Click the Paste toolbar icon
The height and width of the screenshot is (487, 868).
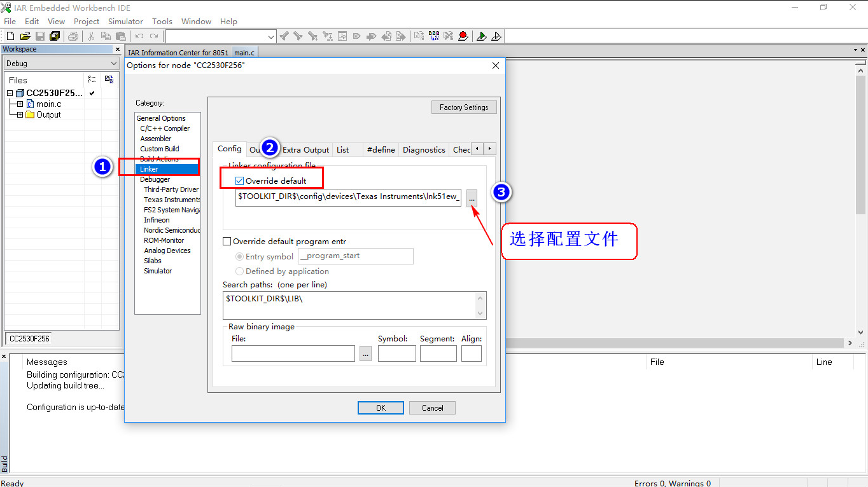pos(120,36)
